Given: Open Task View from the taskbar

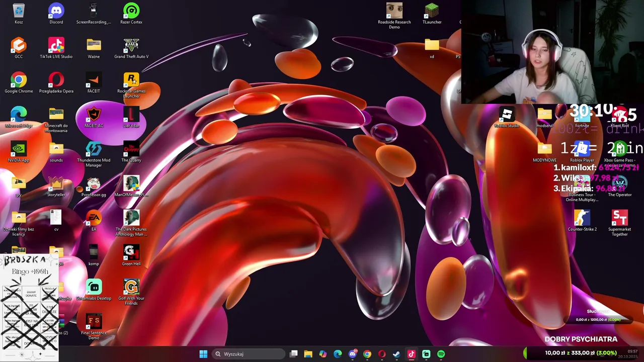Looking at the screenshot, I should pyautogui.click(x=294, y=354).
